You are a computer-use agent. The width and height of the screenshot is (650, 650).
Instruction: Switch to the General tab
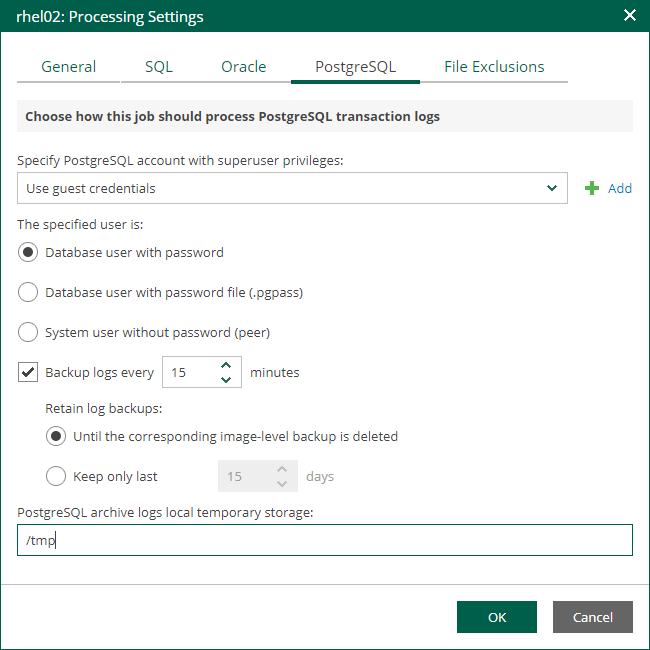[x=68, y=67]
